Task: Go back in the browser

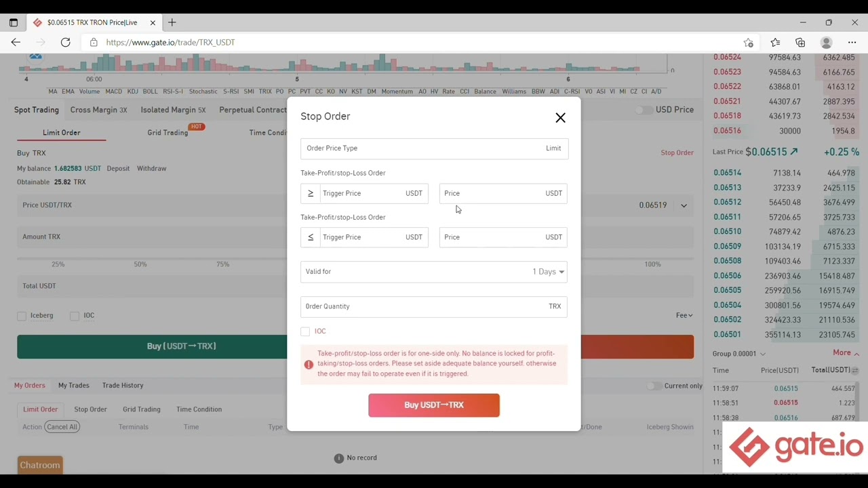Action: (x=16, y=42)
